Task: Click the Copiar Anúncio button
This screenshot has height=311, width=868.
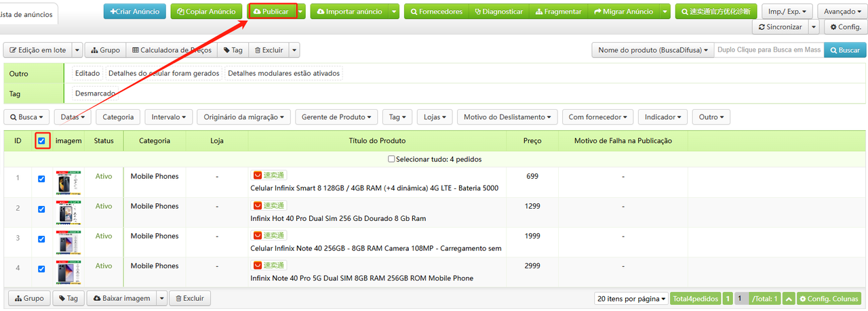Action: tap(206, 12)
